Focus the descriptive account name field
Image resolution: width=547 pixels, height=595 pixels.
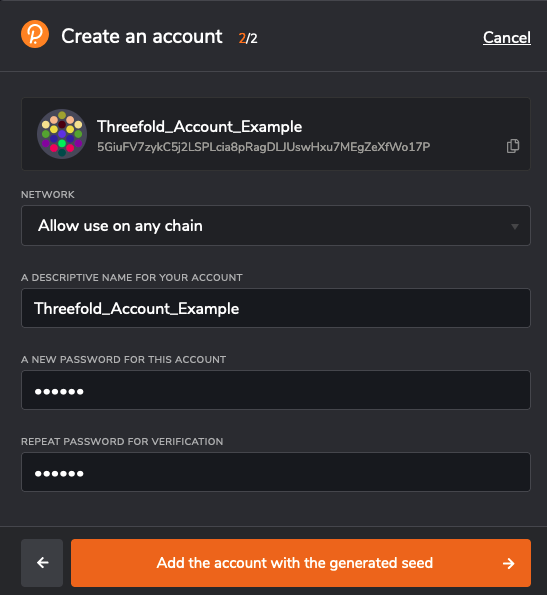[276, 308]
